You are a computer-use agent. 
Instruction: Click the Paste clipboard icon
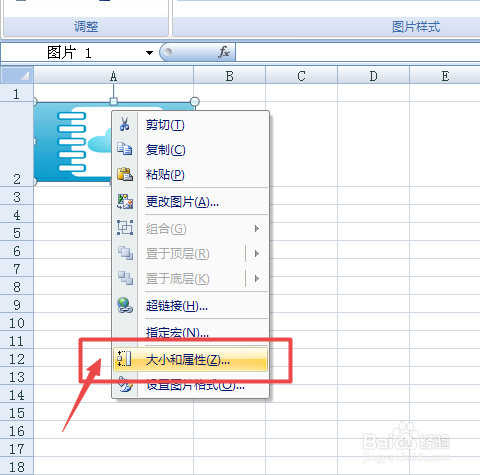125,174
